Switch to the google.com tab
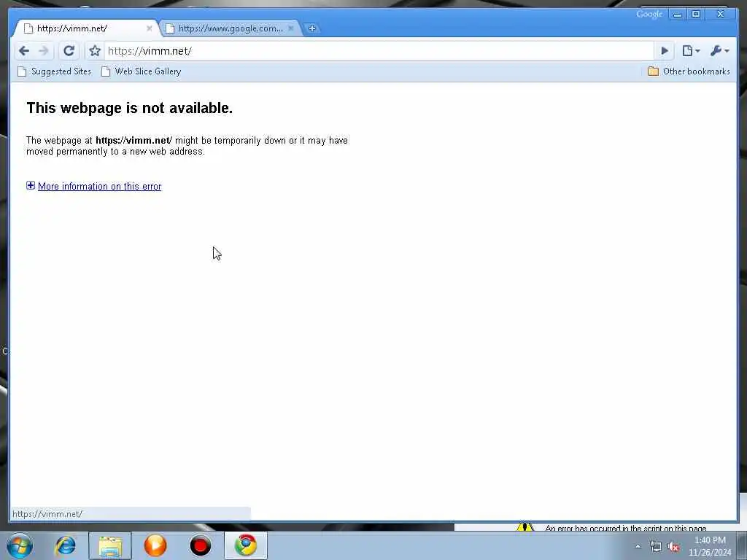 click(x=230, y=28)
